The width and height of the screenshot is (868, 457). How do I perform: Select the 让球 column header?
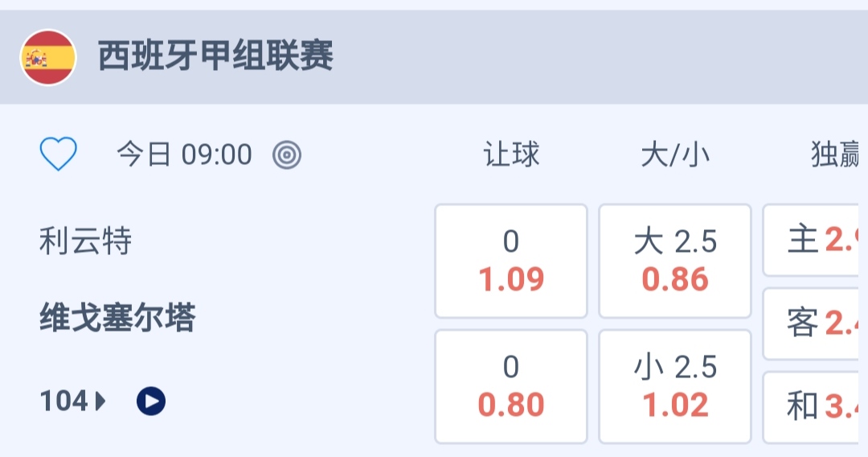(x=511, y=154)
